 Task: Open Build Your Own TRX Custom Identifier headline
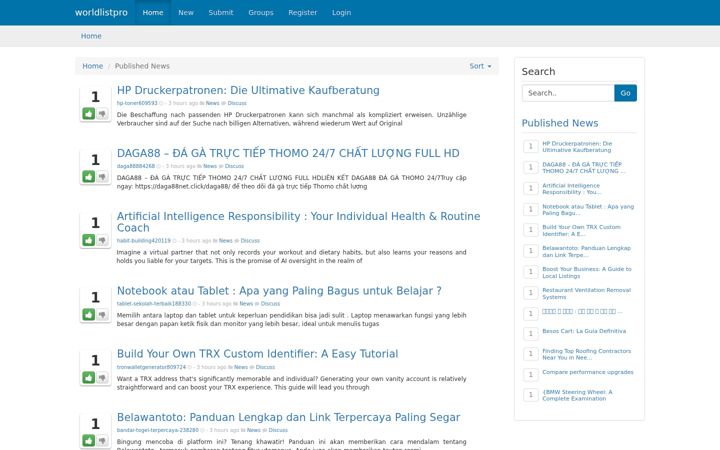[x=257, y=354]
